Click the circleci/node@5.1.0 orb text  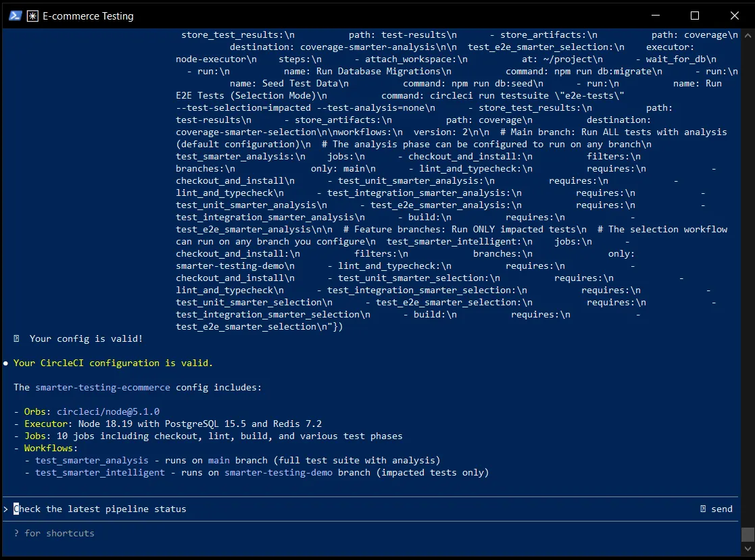pyautogui.click(x=108, y=412)
